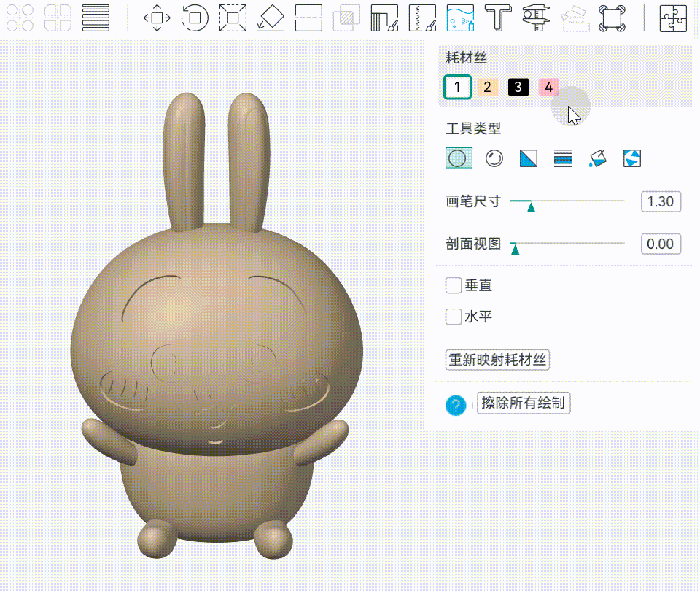Screen dimensions: 700x591
Task: Enable the 垂直 checkbox
Action: point(453,285)
